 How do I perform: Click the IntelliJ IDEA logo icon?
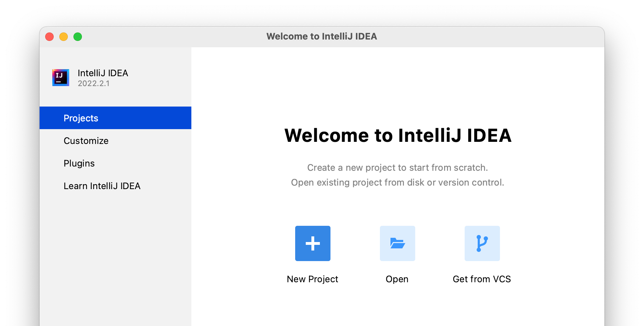point(61,78)
